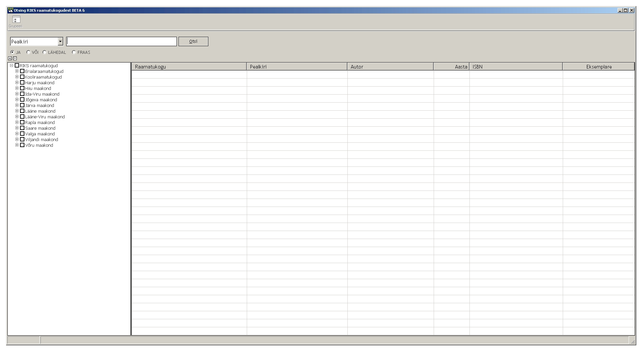Open the Pealkiri search field dropdown
Viewport: 644px width, 350px height.
pos(60,41)
